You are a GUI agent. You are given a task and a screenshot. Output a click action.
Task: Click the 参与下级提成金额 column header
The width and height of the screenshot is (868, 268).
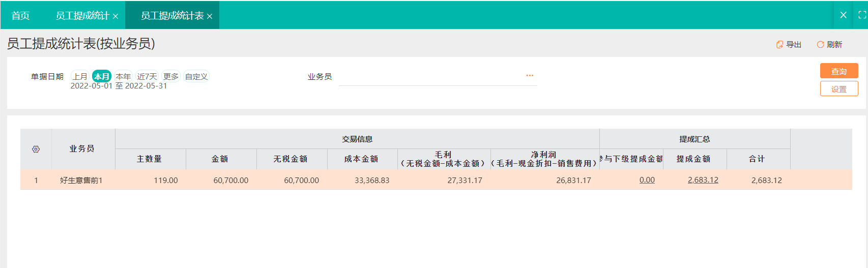631,159
